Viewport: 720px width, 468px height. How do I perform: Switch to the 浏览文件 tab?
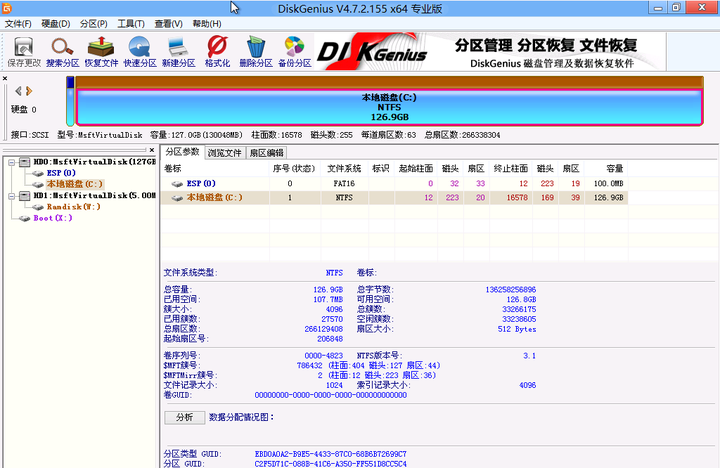tap(225, 153)
